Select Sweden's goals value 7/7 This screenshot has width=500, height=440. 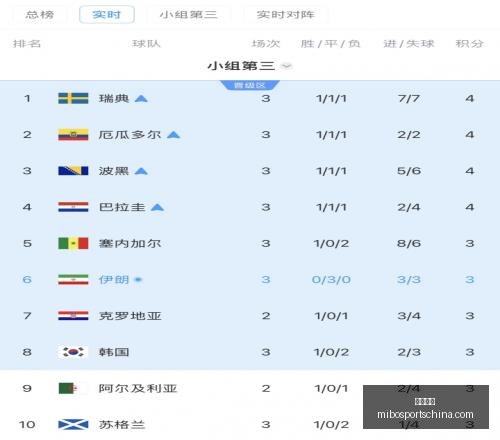(x=409, y=98)
